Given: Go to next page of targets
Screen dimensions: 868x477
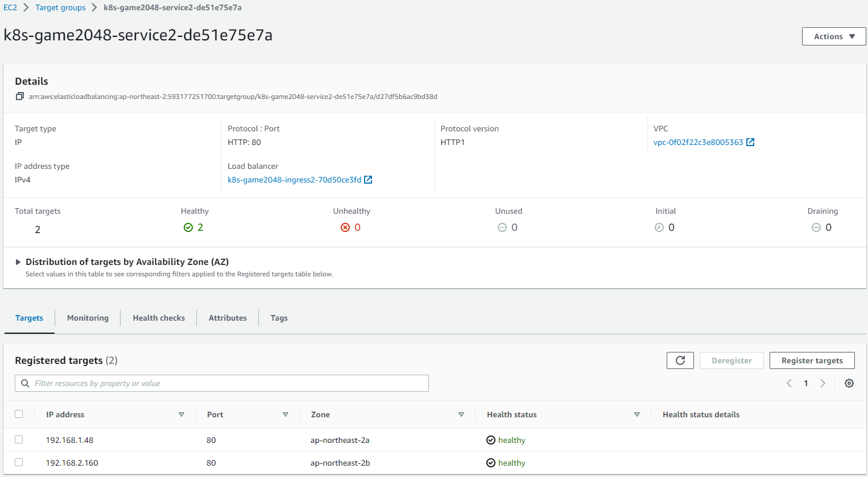Looking at the screenshot, I should 822,383.
